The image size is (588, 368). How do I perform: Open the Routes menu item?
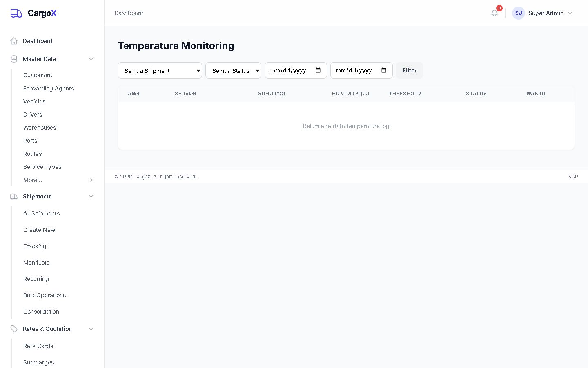pos(33,154)
